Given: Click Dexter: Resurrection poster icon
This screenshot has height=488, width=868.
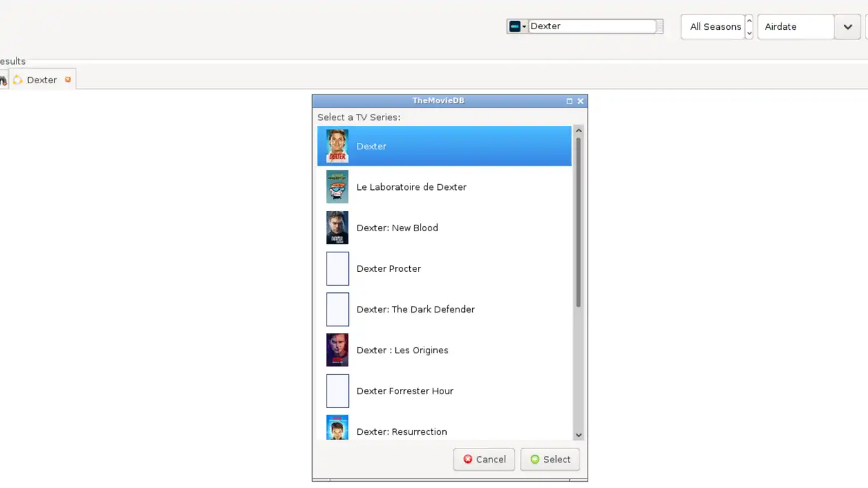Looking at the screenshot, I should 337,428.
